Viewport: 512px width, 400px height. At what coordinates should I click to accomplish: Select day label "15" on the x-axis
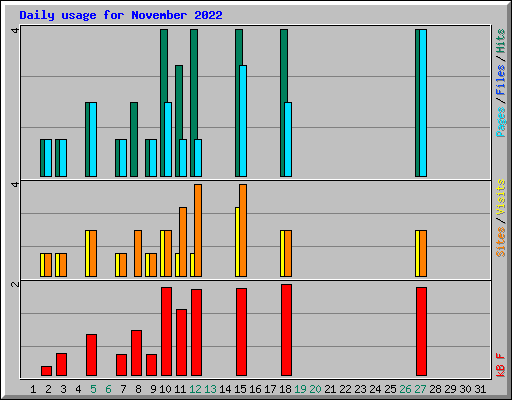240,389
